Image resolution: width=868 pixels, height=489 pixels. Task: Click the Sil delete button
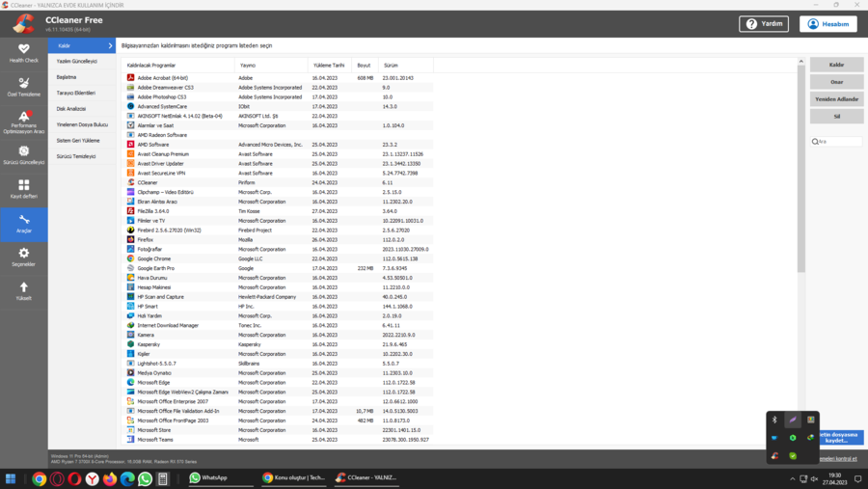pos(836,117)
